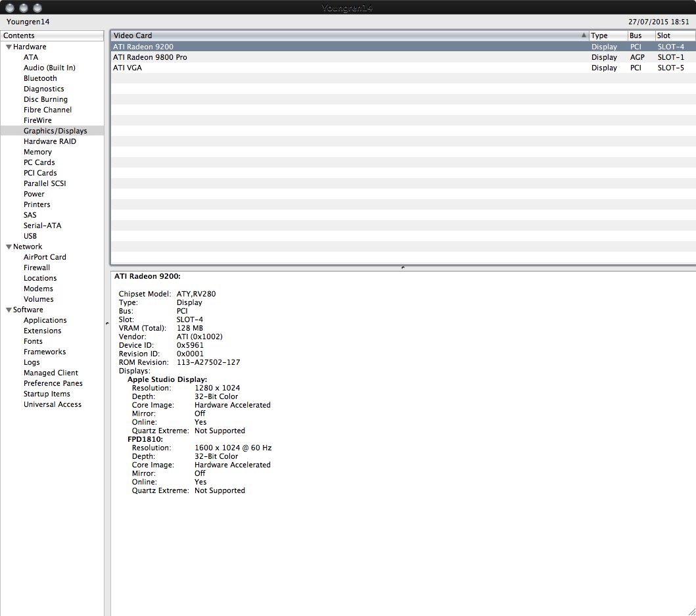Select PC Cards entry

pyautogui.click(x=39, y=162)
